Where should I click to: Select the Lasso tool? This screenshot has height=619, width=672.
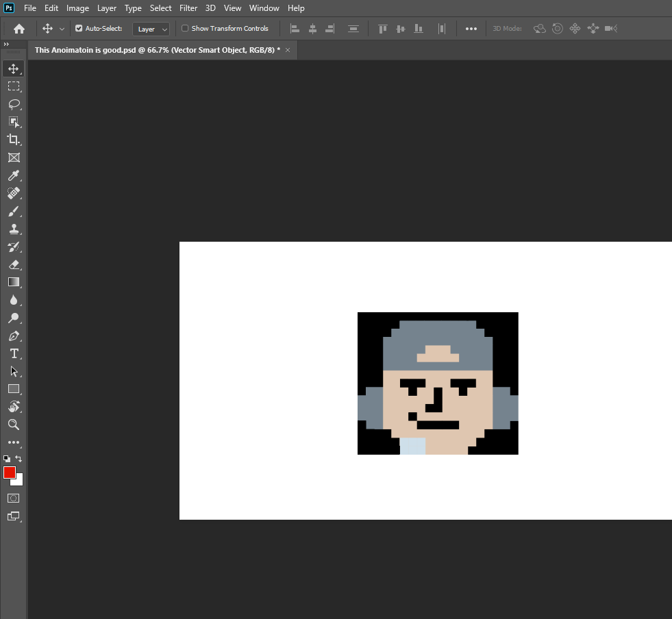click(x=14, y=104)
